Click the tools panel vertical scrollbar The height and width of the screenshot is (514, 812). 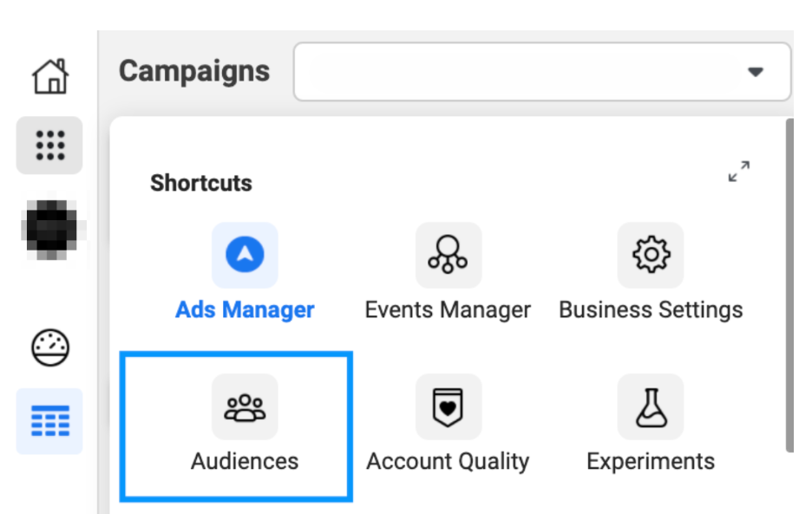(789, 285)
